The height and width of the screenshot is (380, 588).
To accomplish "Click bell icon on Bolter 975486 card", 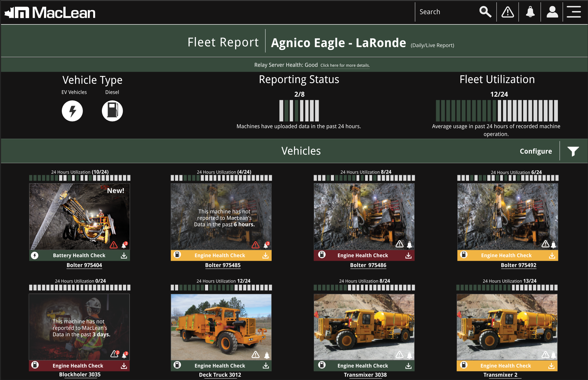I will pyautogui.click(x=409, y=244).
